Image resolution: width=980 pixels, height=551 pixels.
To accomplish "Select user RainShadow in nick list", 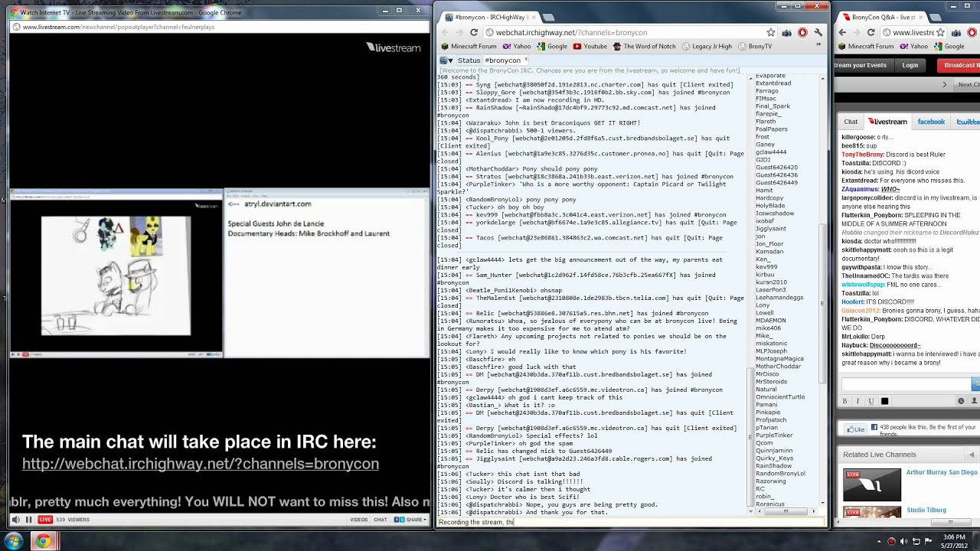I will point(773,466).
